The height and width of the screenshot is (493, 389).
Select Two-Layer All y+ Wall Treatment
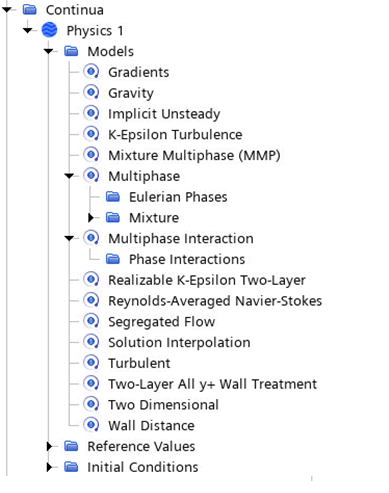212,384
